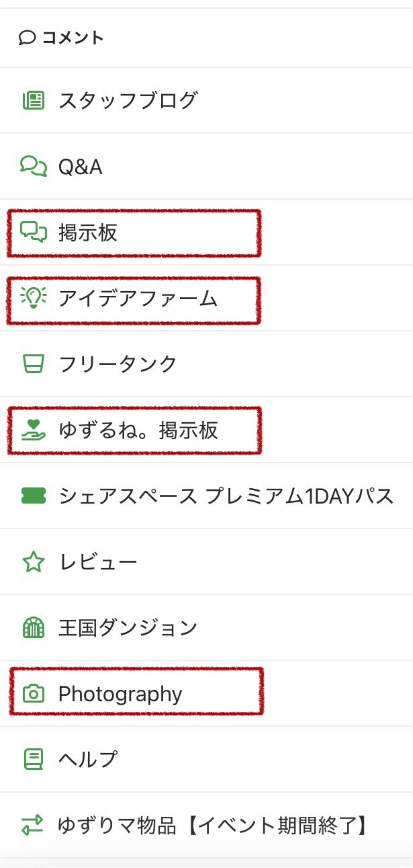Open シェアスペース プレミアム1DAYパス
Viewport: 413px width, 868px height.
click(226, 496)
